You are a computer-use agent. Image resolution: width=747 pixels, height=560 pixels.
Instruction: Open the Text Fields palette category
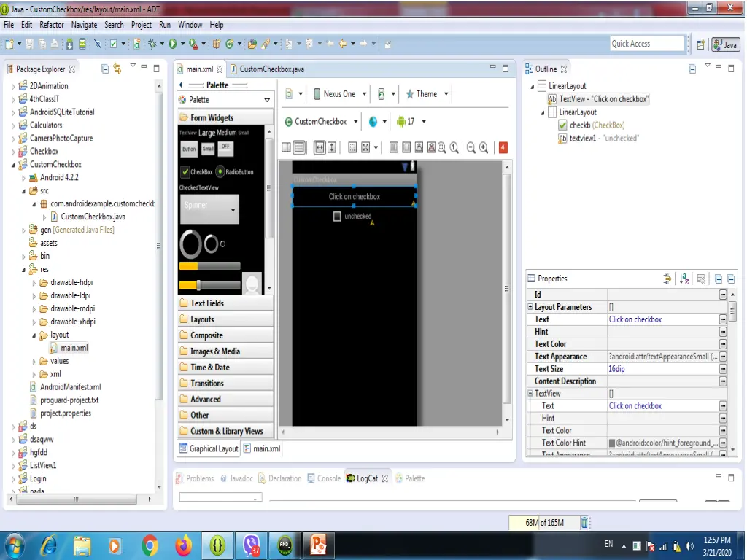(225, 303)
